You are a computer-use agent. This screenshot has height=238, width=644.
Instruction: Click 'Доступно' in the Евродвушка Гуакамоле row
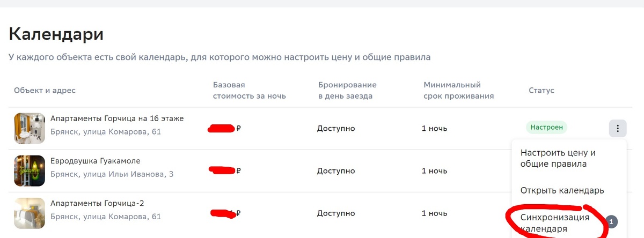point(336,171)
